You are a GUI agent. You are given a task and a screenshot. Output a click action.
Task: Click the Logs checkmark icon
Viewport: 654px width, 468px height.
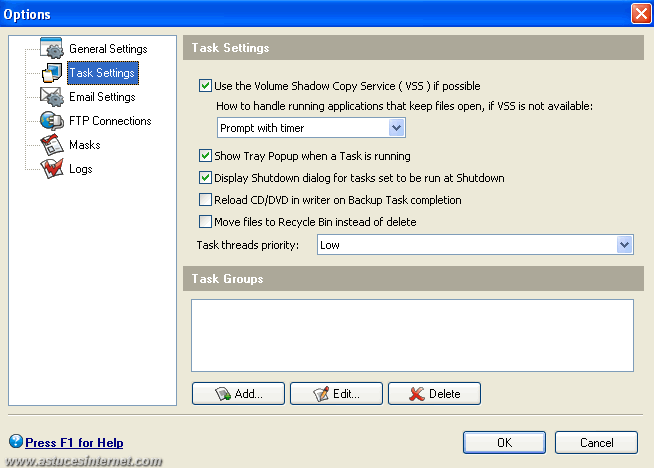[x=52, y=169]
